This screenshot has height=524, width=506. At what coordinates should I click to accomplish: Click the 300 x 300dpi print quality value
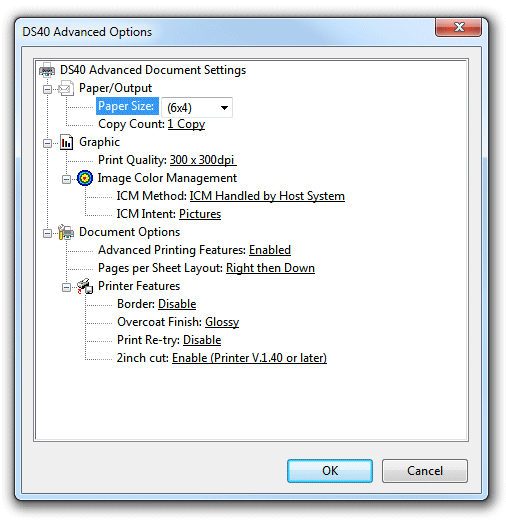pyautogui.click(x=203, y=160)
